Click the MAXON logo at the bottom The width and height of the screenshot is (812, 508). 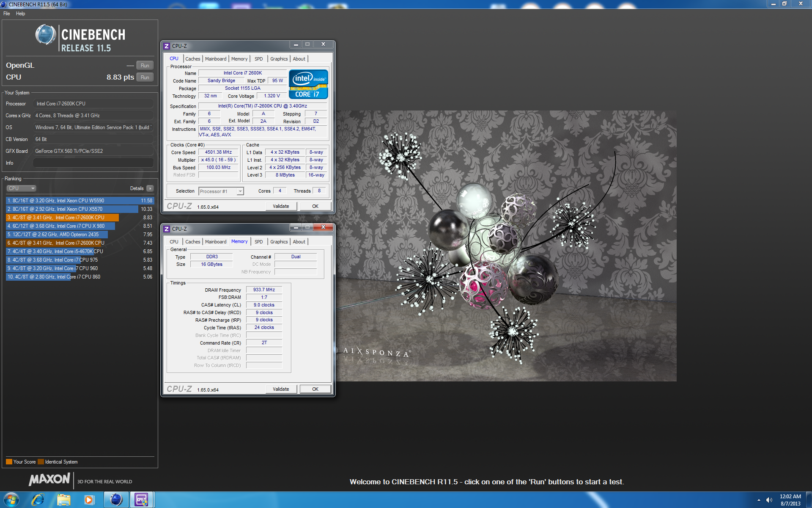point(49,479)
